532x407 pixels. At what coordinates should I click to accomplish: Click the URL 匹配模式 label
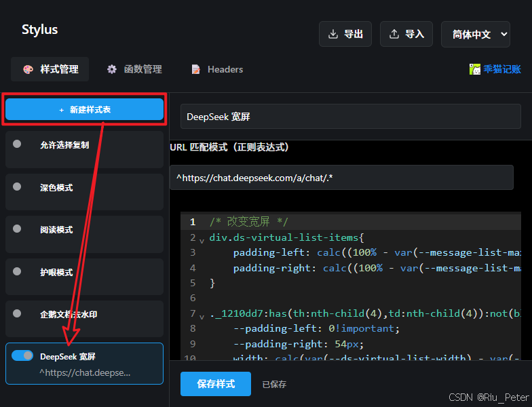point(229,147)
